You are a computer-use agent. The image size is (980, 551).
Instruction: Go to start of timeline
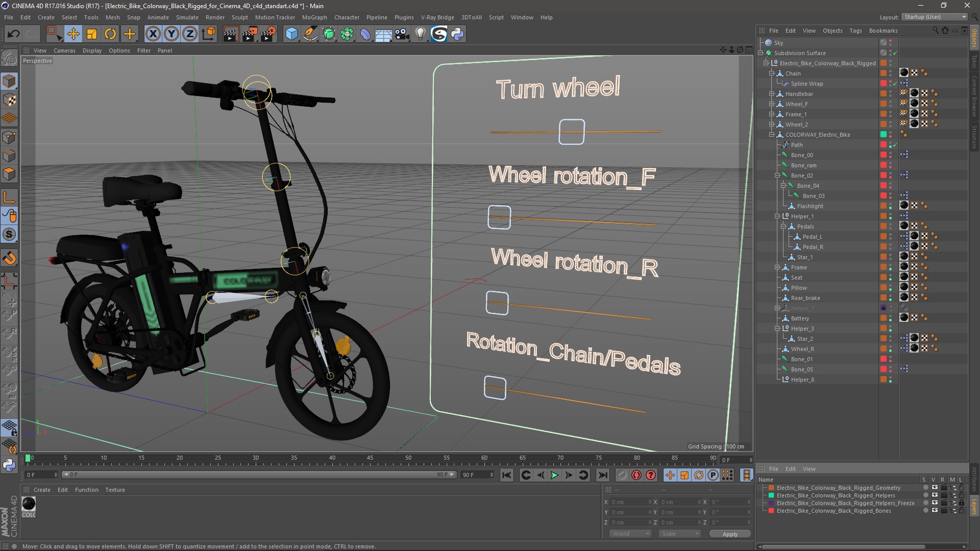pos(506,475)
